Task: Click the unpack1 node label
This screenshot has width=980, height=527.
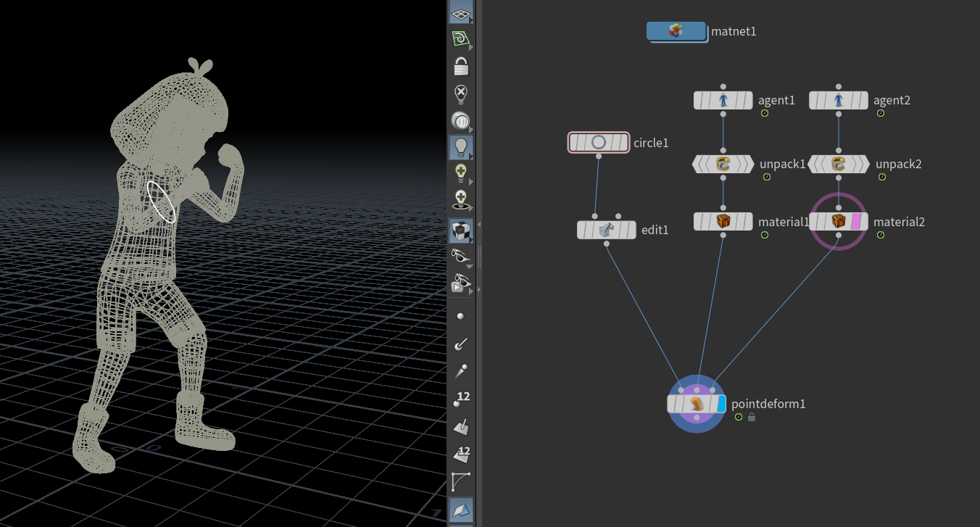Action: pos(782,164)
